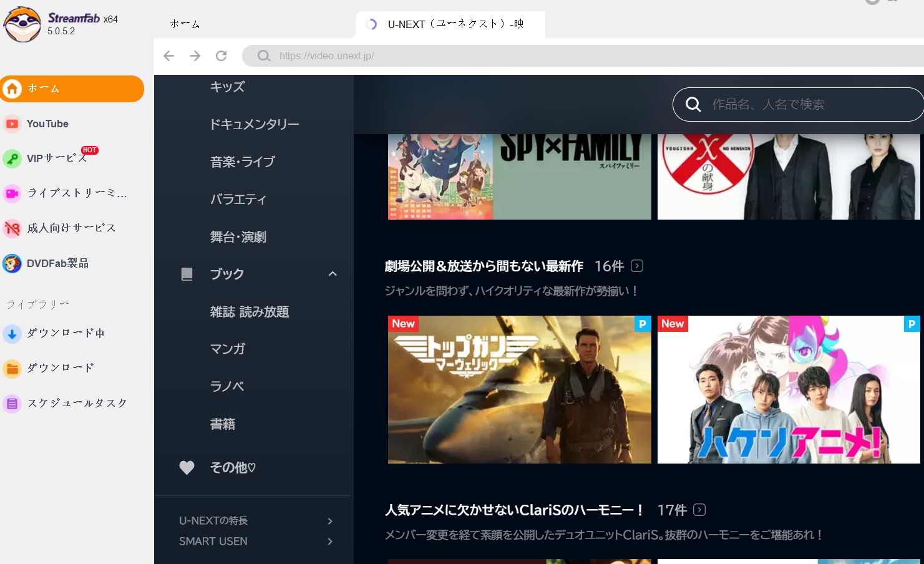Screen dimensions: 924x564
Task: Open the キッズ category
Action: (x=227, y=87)
